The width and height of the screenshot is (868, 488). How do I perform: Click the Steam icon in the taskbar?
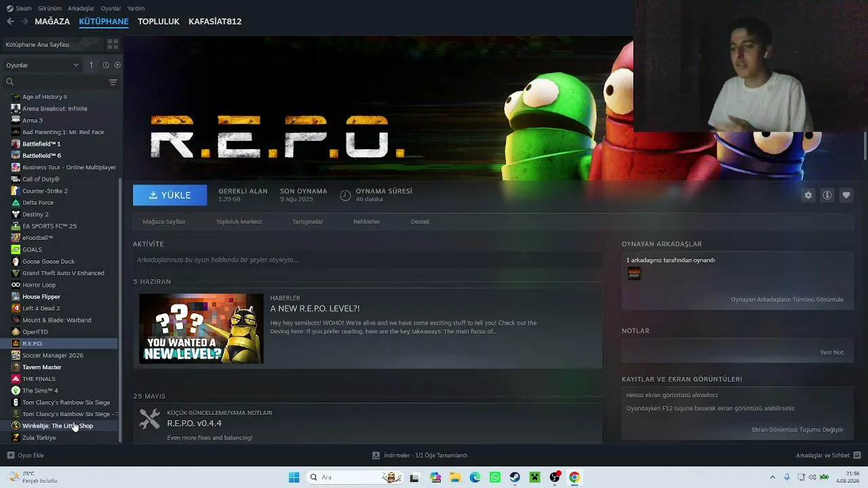pos(515,477)
